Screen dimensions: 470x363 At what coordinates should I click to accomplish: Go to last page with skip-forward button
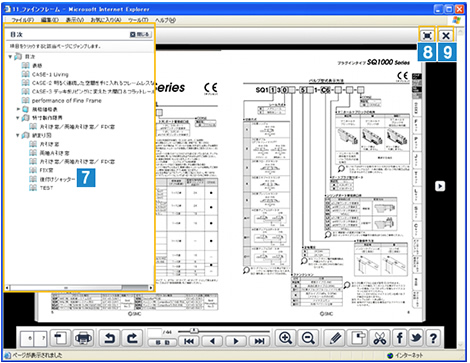pyautogui.click(x=259, y=341)
